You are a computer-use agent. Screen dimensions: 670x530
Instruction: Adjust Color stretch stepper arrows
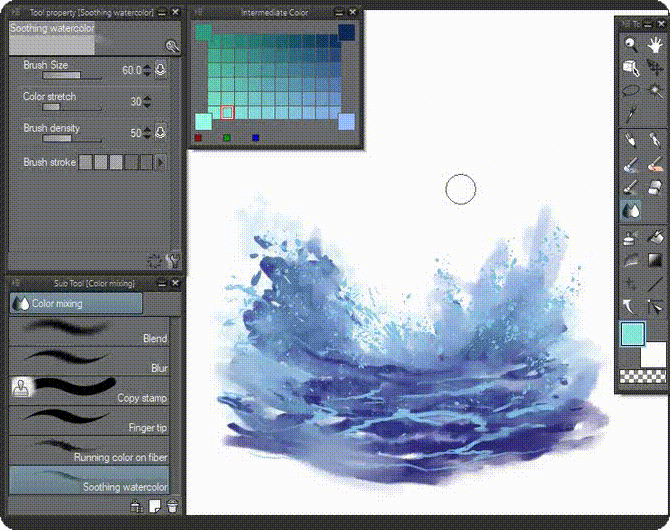coord(147,101)
